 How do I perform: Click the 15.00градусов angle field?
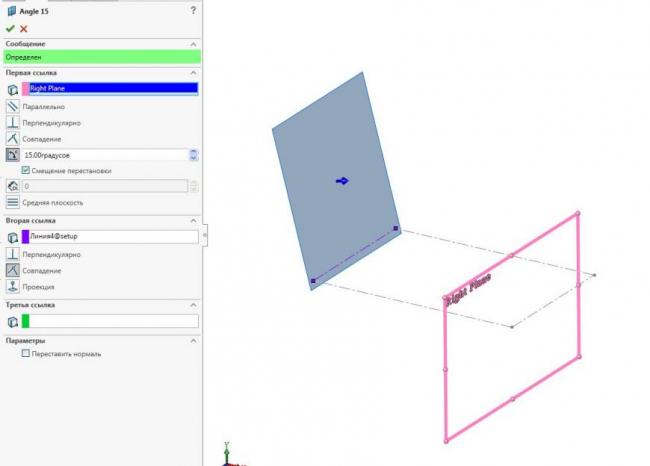tap(106, 155)
